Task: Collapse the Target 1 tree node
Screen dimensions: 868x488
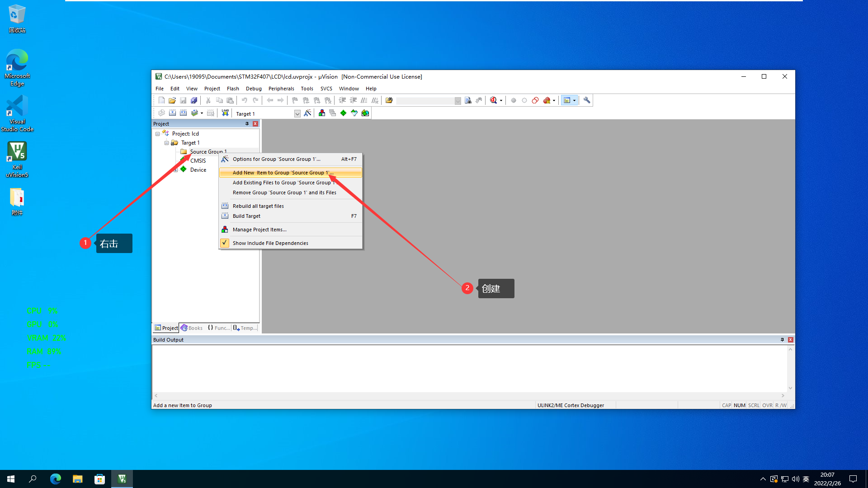Action: [166, 143]
